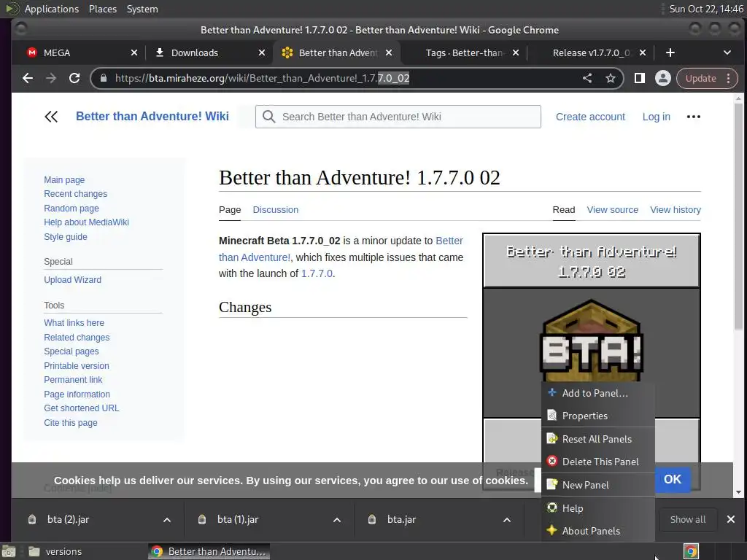Open tab search dropdown chevron
747x560 pixels.
tap(727, 52)
